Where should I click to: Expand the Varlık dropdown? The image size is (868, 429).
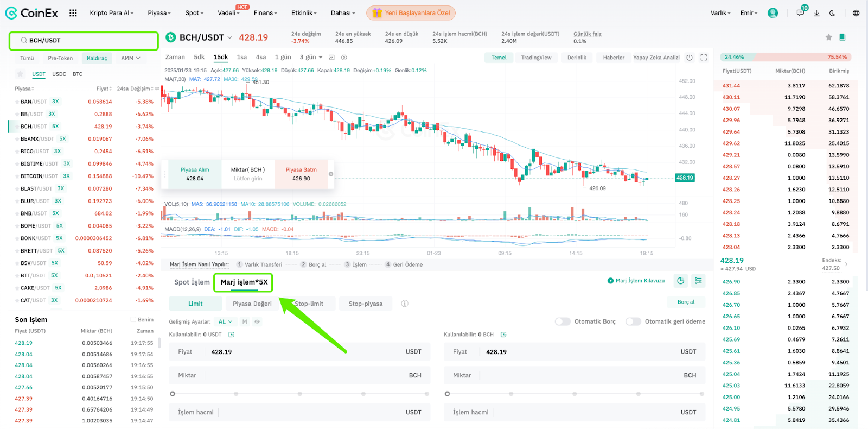tap(720, 12)
